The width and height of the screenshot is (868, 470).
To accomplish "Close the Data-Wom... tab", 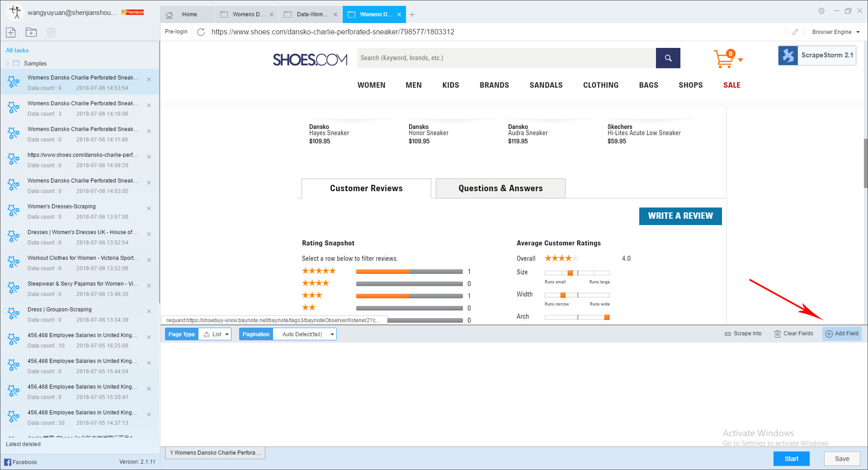I will pyautogui.click(x=335, y=14).
